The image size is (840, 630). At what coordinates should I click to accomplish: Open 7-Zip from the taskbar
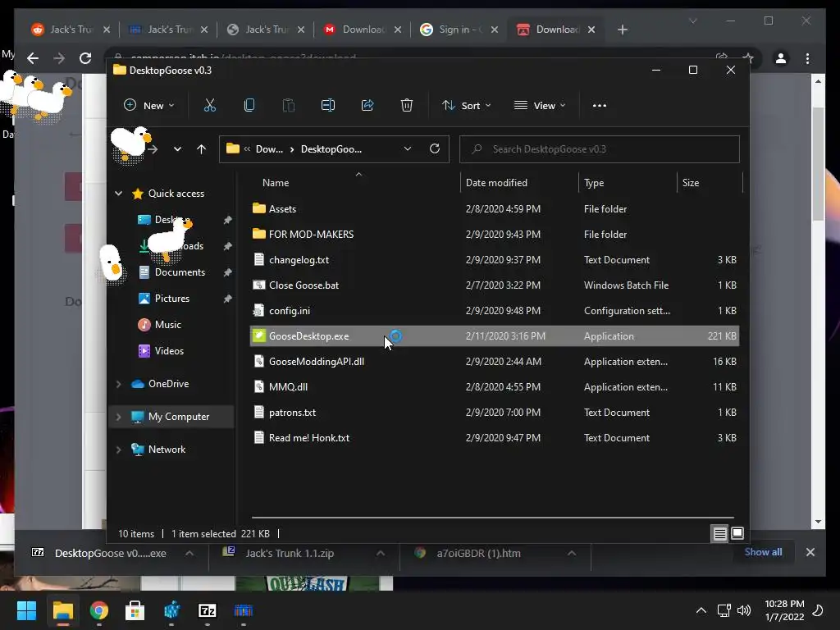(208, 610)
